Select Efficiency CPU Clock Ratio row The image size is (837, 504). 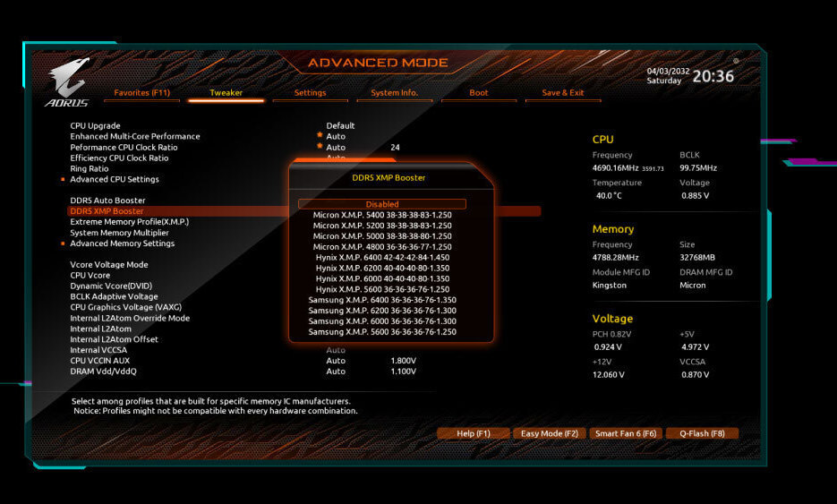(x=119, y=158)
